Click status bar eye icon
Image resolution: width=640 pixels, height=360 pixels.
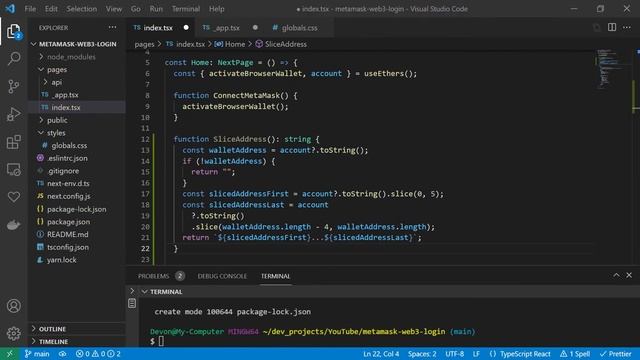(62, 354)
